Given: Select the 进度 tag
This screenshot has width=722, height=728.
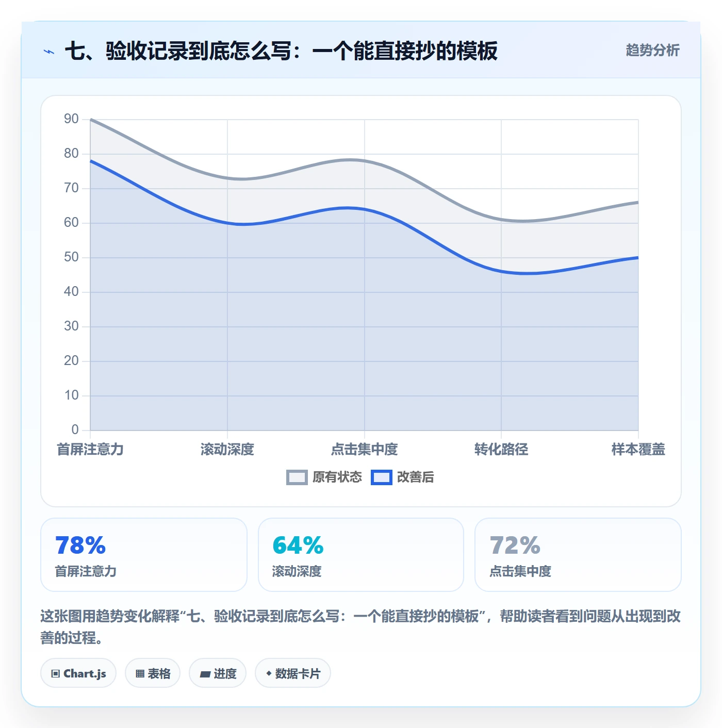Looking at the screenshot, I should pyautogui.click(x=218, y=673).
